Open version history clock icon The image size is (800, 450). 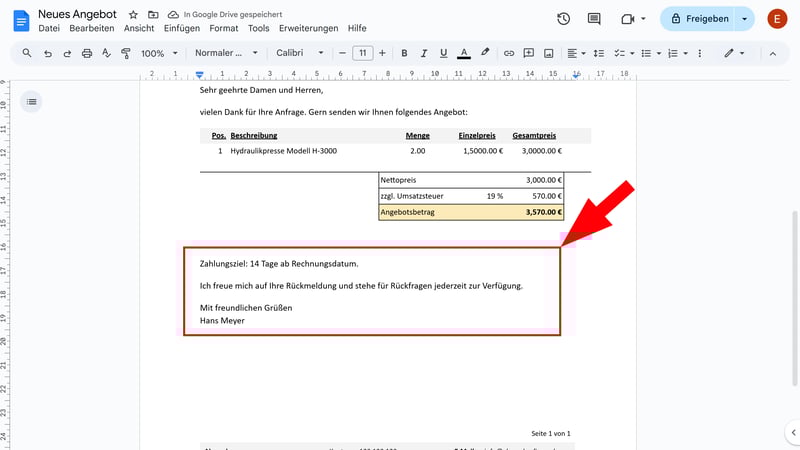564,19
